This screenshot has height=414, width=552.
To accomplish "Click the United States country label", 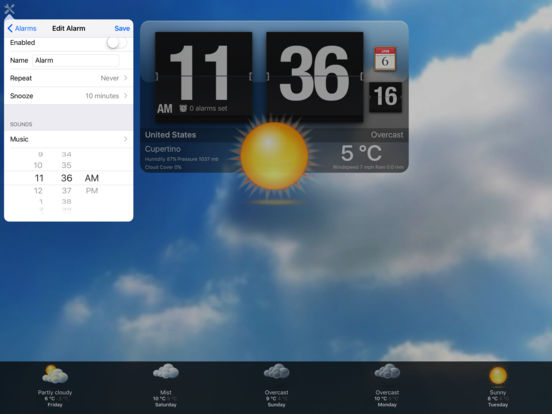I will click(170, 135).
